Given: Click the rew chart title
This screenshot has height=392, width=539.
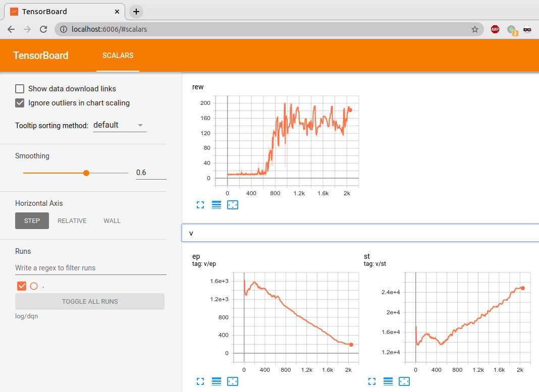Looking at the screenshot, I should (198, 87).
